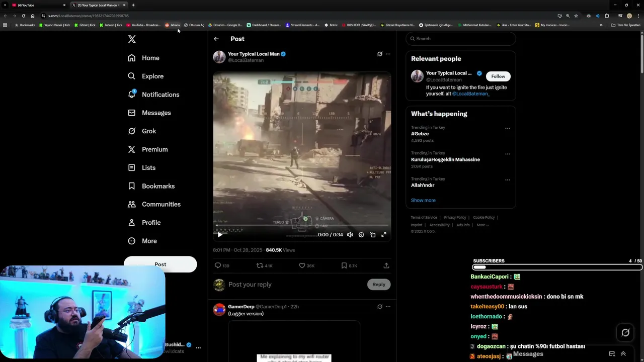Open Grok from the sidebar

point(141,131)
